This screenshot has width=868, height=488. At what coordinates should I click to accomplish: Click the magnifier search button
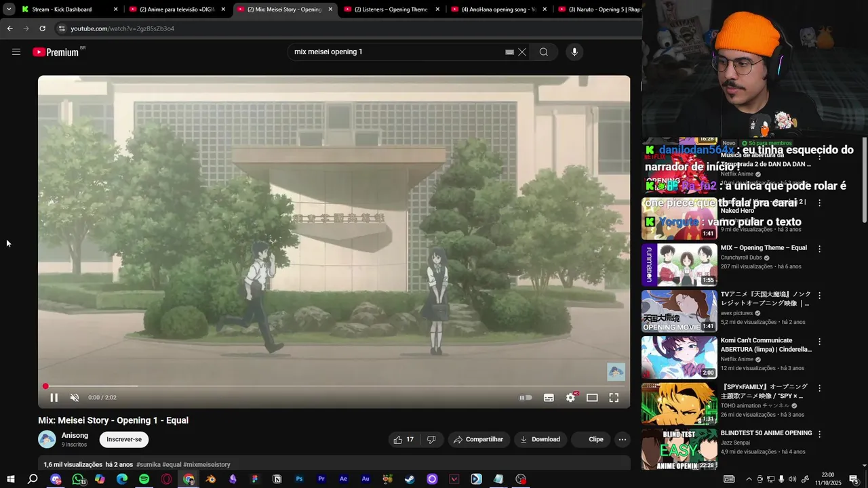tap(544, 52)
